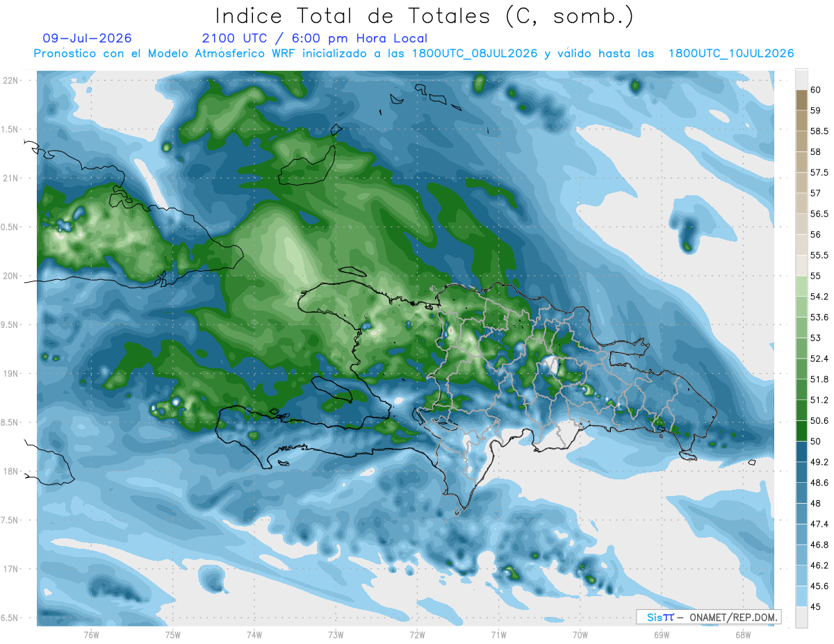This screenshot has height=644, width=834.
Task: Click the latitude label '21N'
Action: tap(11, 179)
